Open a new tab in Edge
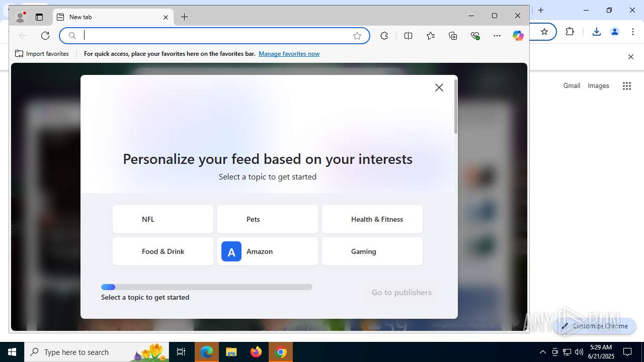This screenshot has width=644, height=362. [x=185, y=17]
